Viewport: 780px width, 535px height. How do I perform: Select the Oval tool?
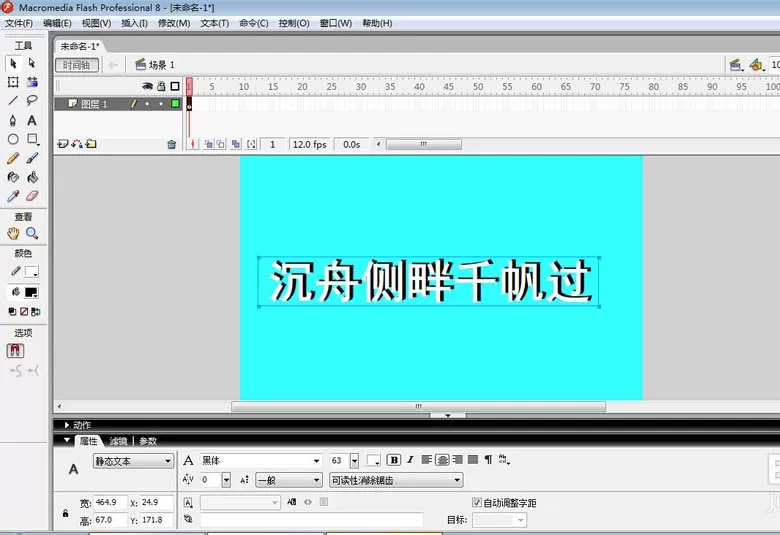[x=13, y=139]
